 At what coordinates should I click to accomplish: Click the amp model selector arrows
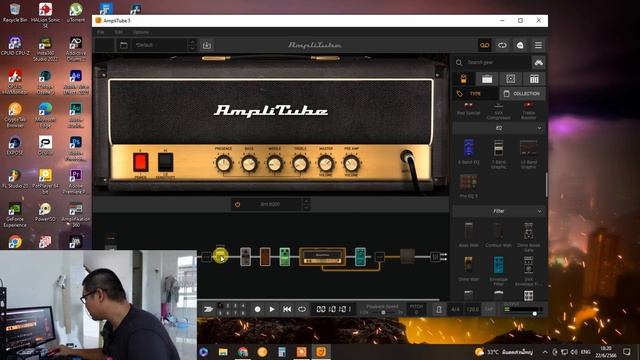[306, 204]
